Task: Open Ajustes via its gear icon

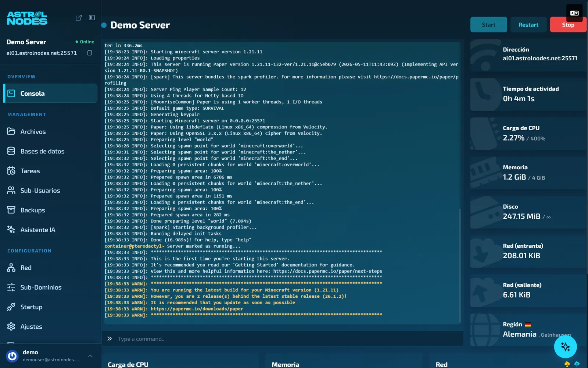Action: [x=11, y=326]
